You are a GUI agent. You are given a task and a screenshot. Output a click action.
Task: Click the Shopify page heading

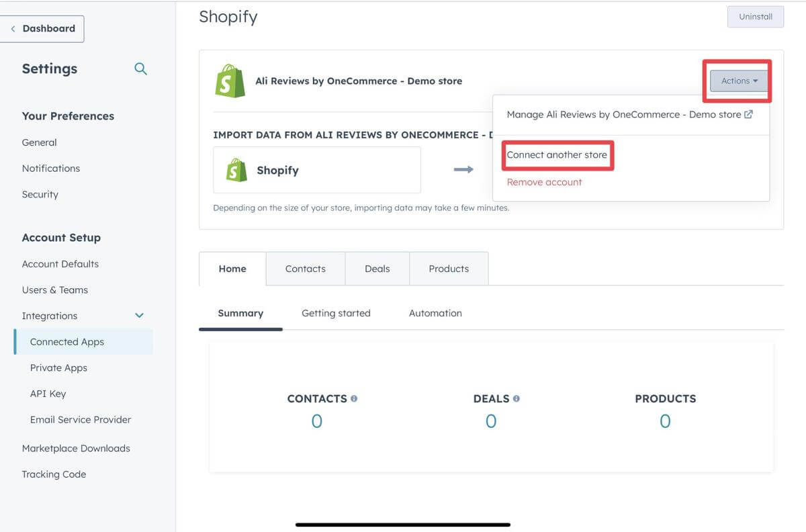tap(228, 17)
